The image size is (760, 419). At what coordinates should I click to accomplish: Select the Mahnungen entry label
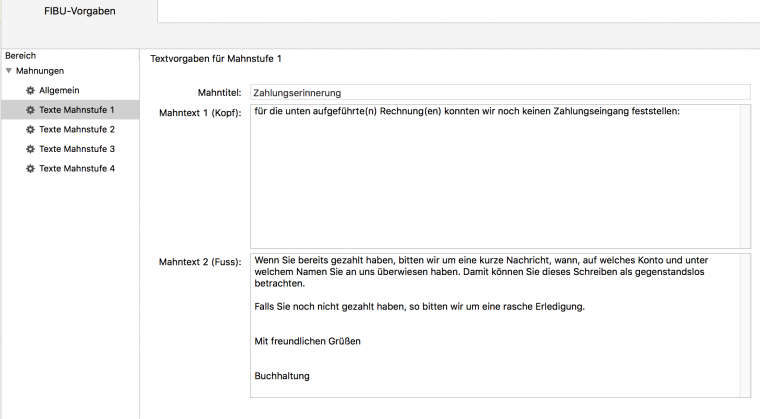(40, 71)
